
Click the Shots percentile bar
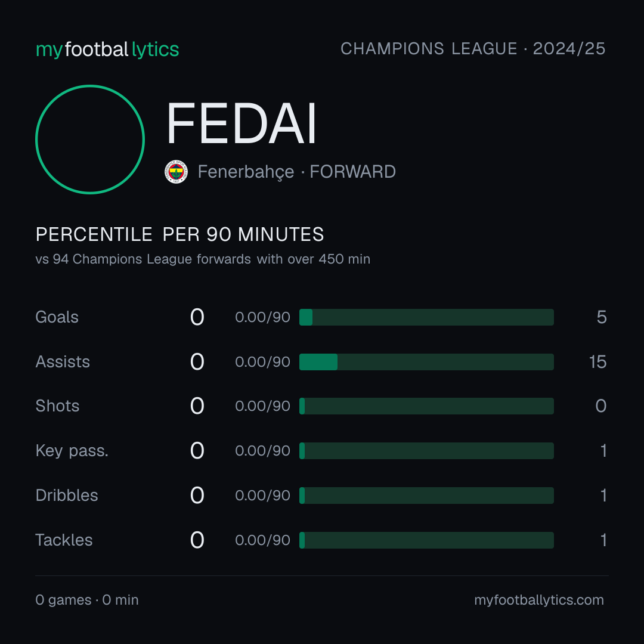pos(426,406)
